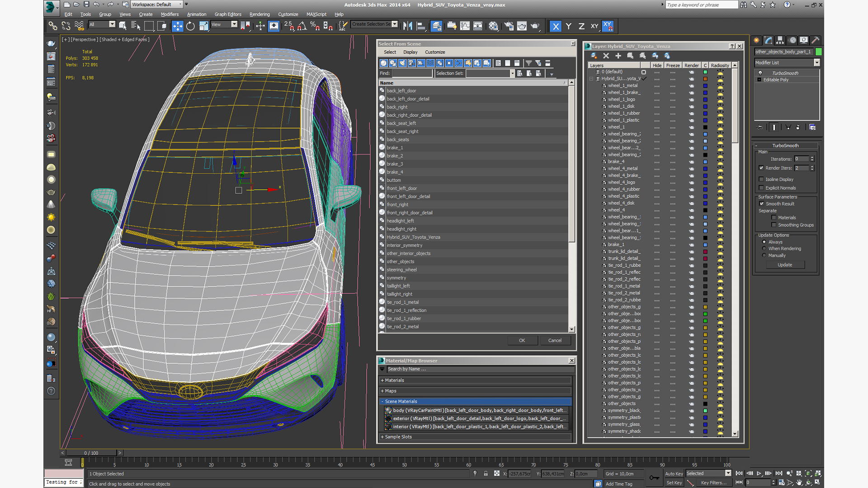Open the View reference coordinate dropdown
This screenshot has height=488, width=868.
point(224,24)
